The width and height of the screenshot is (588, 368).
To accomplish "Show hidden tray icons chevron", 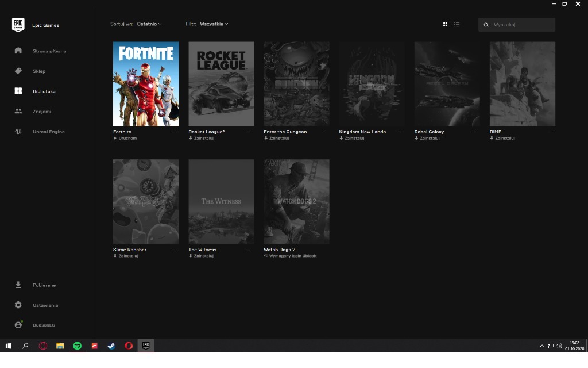I will point(542,346).
